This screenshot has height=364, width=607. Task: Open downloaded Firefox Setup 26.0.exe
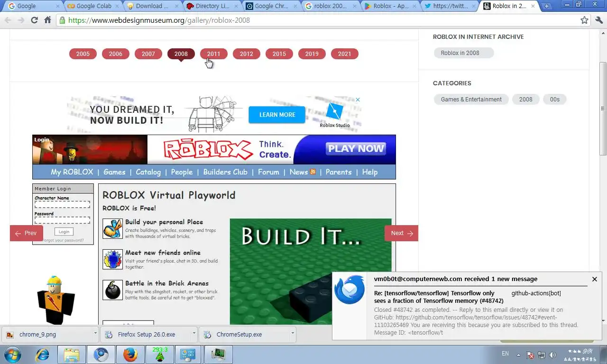(146, 334)
